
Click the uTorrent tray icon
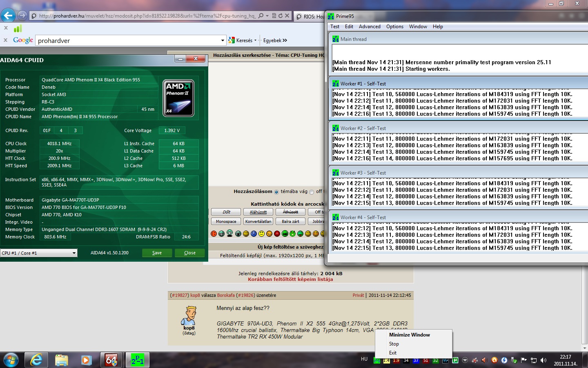tap(455, 360)
